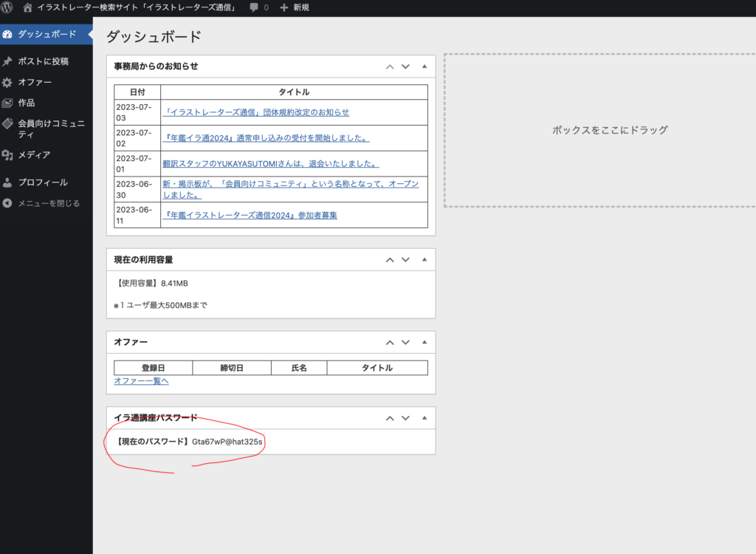Open ダッシュボード in the sidebar
This screenshot has height=554, width=756.
point(47,34)
